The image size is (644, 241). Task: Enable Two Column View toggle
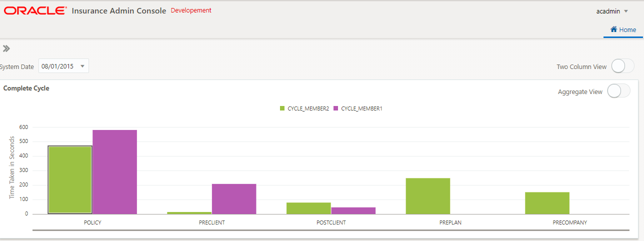622,66
